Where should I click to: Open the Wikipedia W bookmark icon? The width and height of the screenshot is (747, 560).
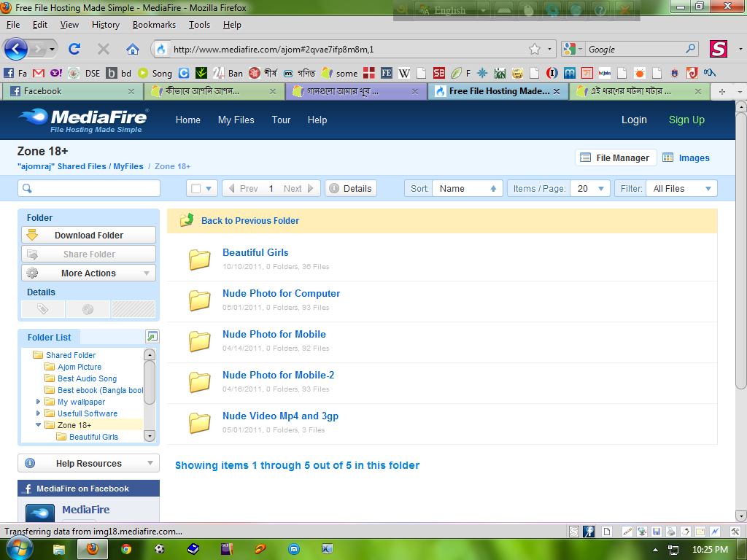click(404, 73)
